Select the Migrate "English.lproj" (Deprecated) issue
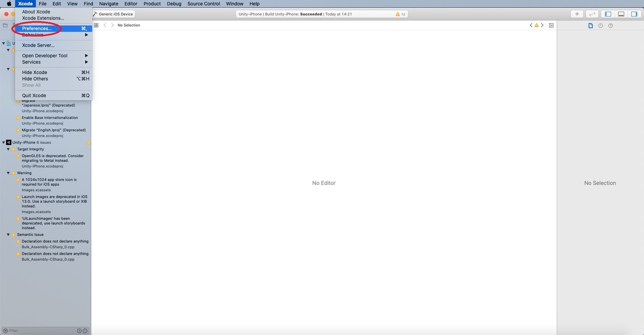The height and width of the screenshot is (335, 644). pos(53,132)
